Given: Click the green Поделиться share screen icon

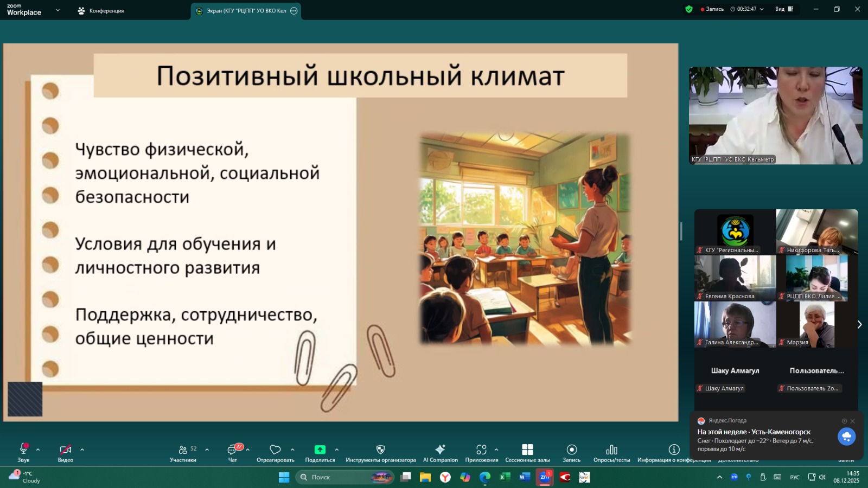Looking at the screenshot, I should (320, 450).
